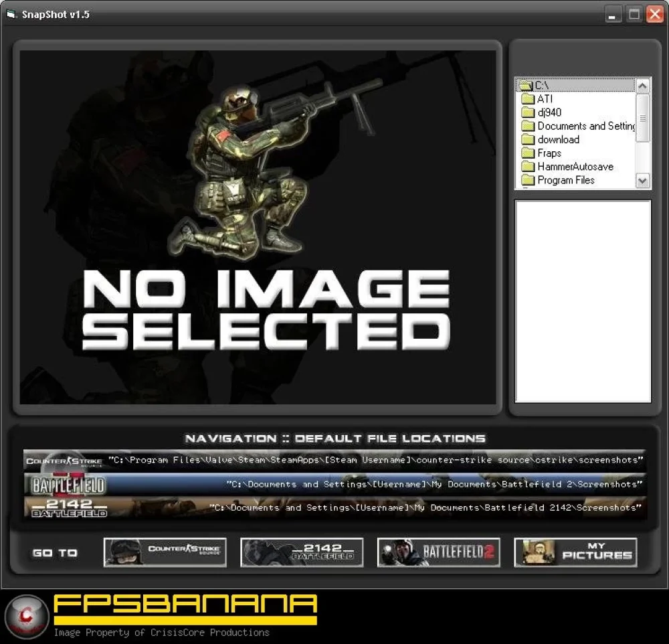This screenshot has height=644, width=669.
Task: Go to Battlefield 2142 screenshots folder
Action: coord(302,552)
